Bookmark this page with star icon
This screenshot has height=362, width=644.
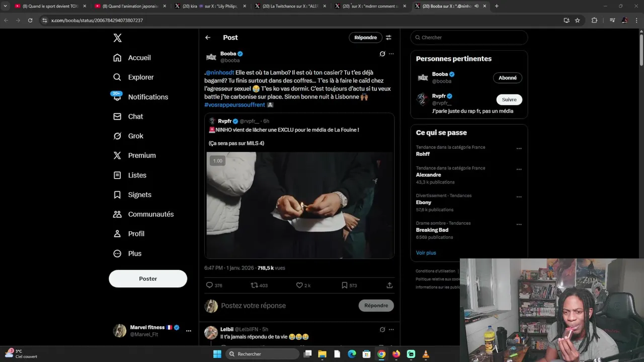click(578, 20)
